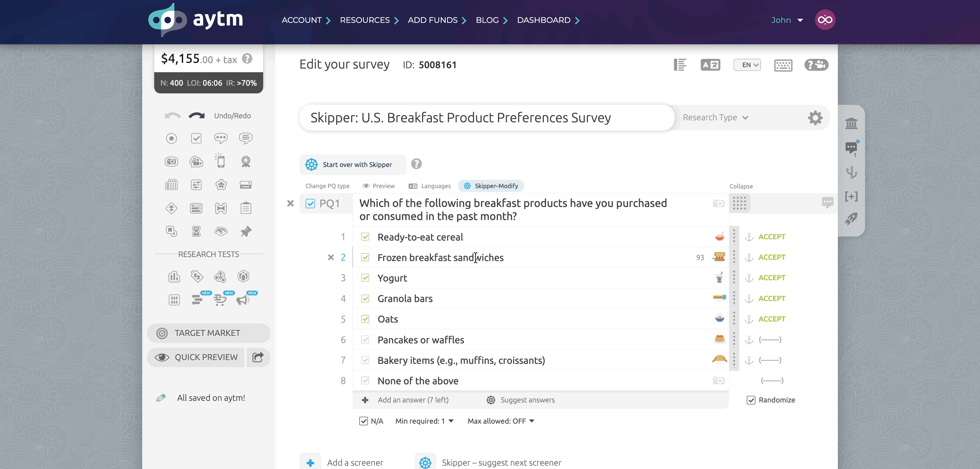
Task: Click the TARGET MARKET button
Action: [208, 333]
